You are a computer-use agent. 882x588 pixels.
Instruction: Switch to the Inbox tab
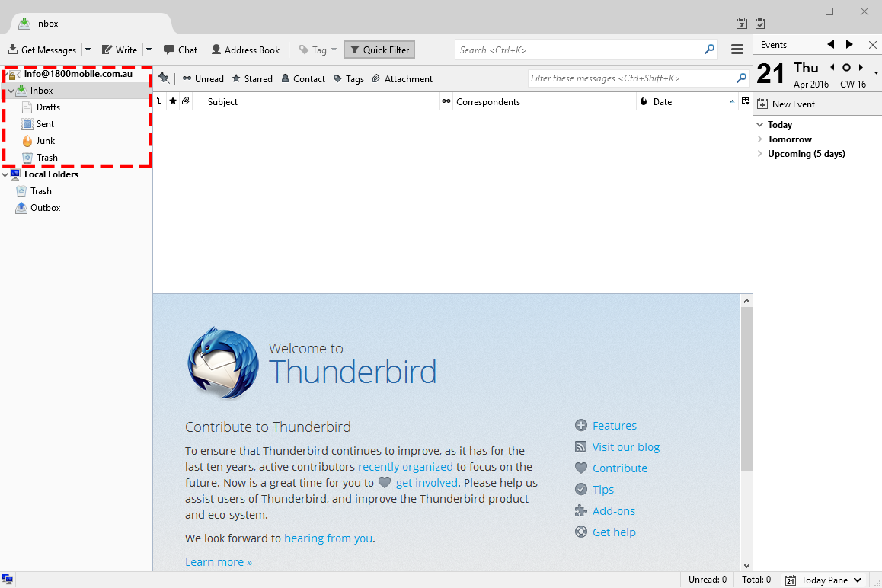[x=91, y=24]
